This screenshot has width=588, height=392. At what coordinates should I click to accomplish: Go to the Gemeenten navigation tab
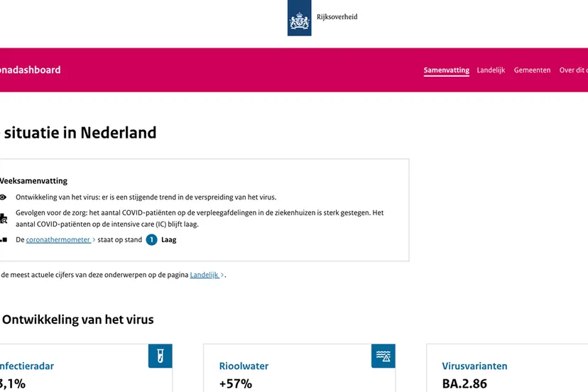532,70
